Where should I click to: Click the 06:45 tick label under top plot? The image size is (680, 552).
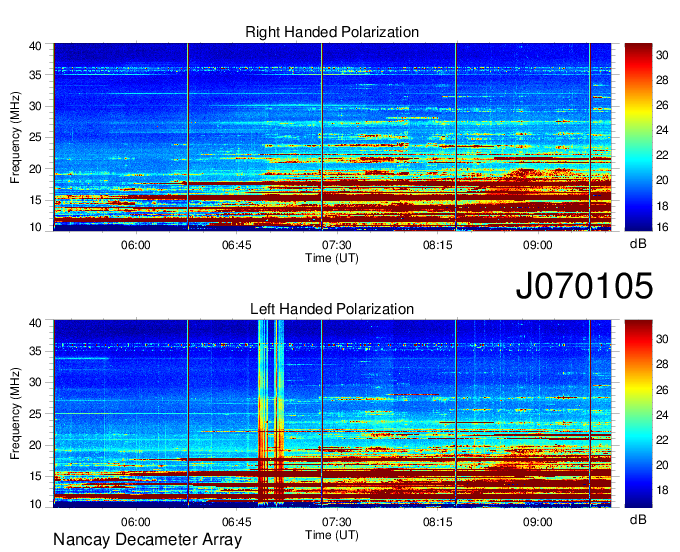click(236, 245)
